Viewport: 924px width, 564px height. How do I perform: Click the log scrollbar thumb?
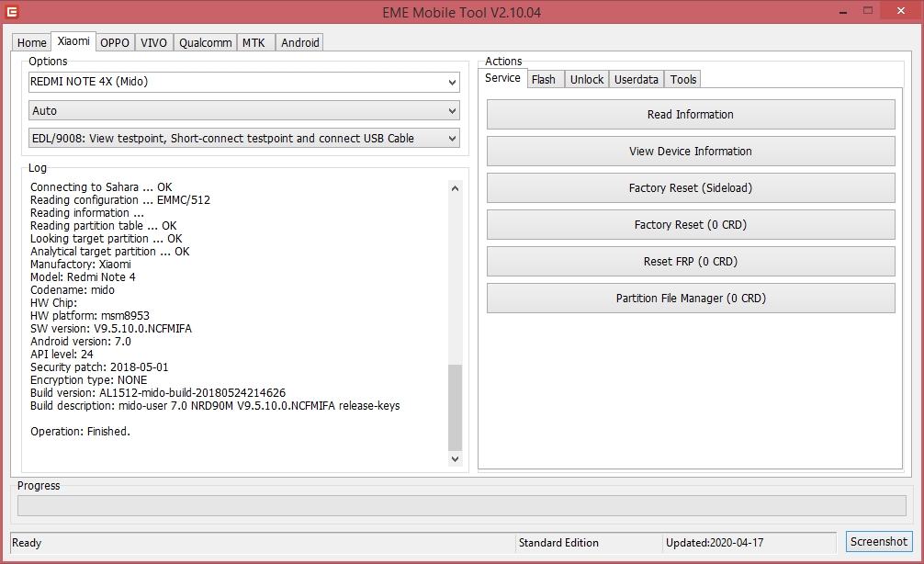[455, 407]
